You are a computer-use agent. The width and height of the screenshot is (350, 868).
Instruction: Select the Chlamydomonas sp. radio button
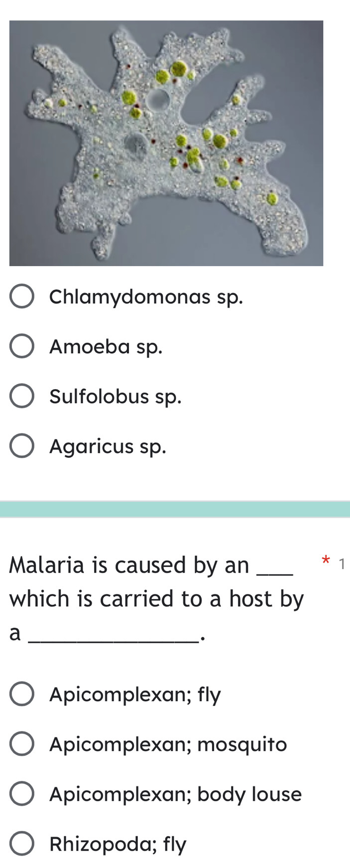point(22,297)
